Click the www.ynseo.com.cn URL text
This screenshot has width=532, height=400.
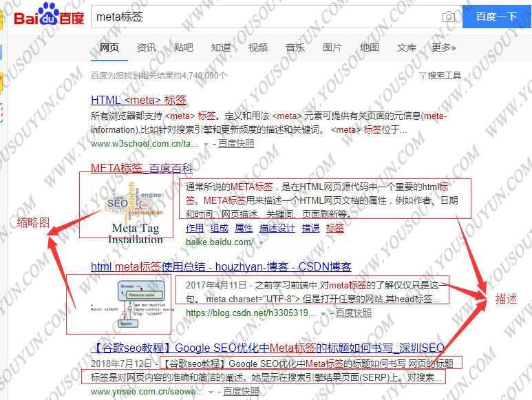point(147,392)
